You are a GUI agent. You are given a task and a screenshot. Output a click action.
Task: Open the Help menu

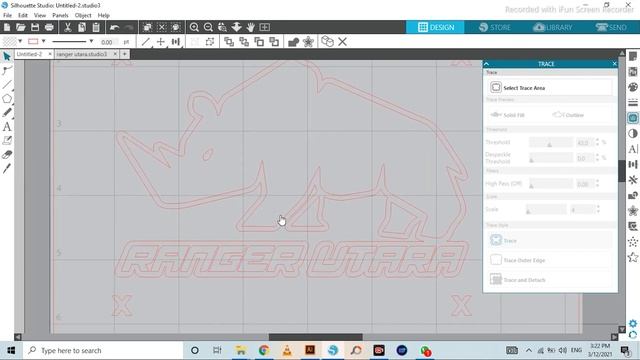(103, 15)
